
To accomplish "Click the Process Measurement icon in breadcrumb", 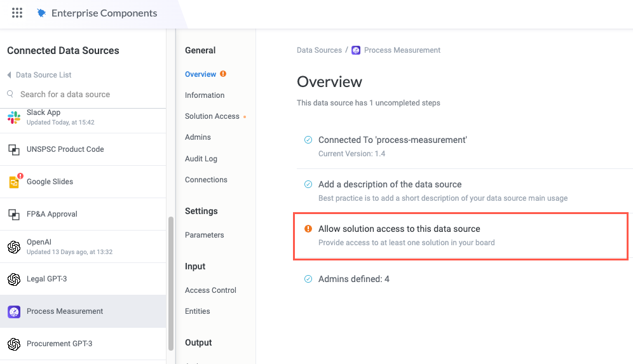I will pos(356,50).
